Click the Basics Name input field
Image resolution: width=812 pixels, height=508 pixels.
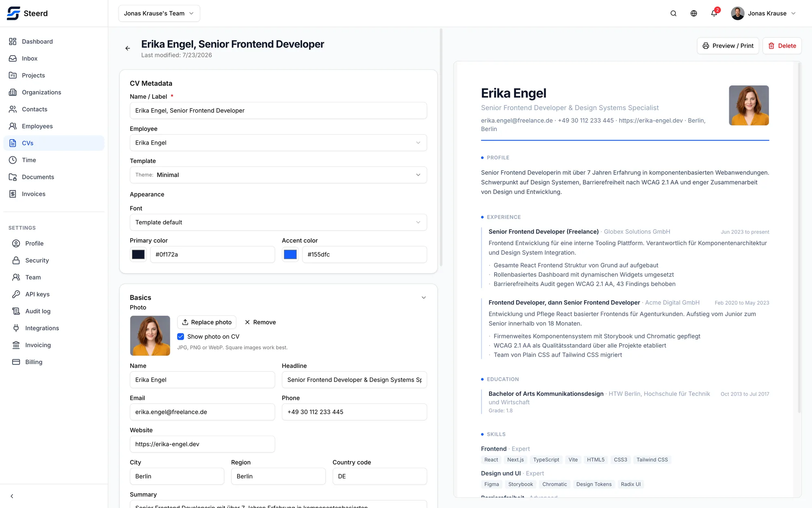202,380
